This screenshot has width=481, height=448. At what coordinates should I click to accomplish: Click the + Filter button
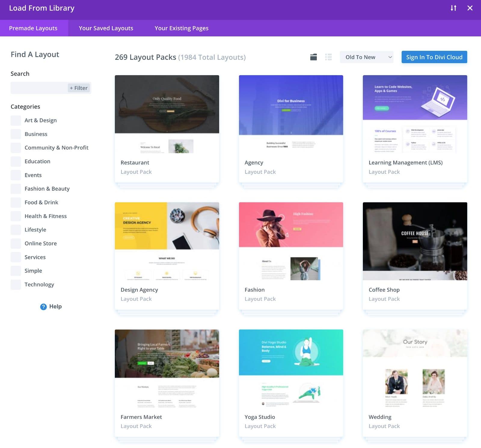pyautogui.click(x=79, y=88)
